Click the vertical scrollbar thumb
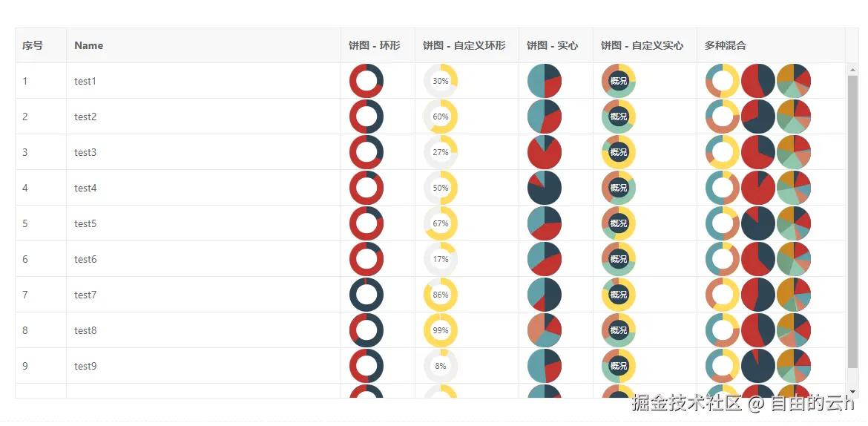Screen dimensions: 868x426 852,223
